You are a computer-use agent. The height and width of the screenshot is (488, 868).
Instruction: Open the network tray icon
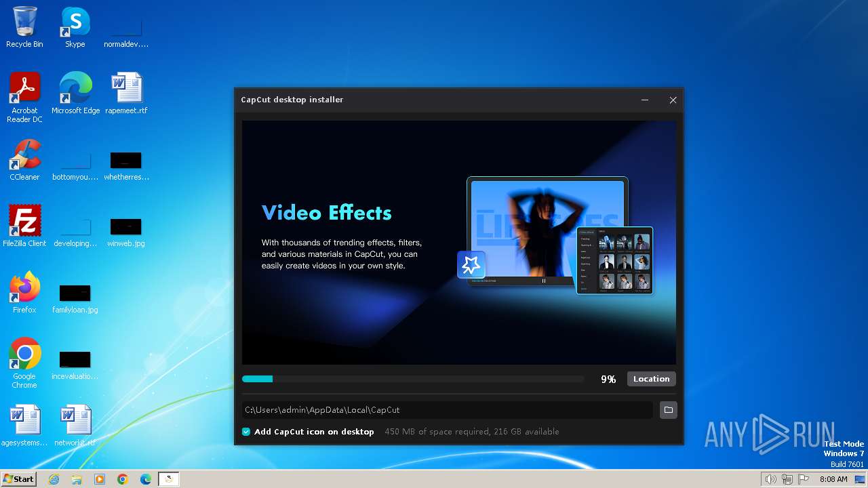click(787, 479)
